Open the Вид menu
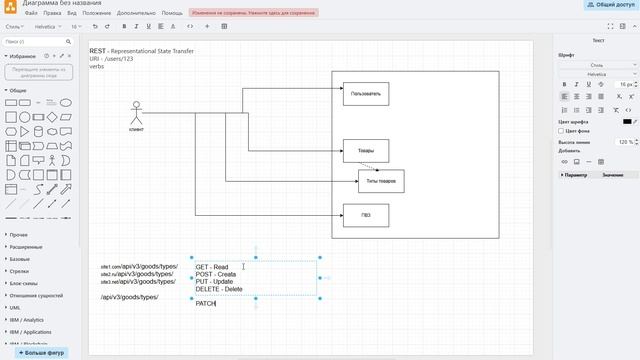 pyautogui.click(x=72, y=13)
